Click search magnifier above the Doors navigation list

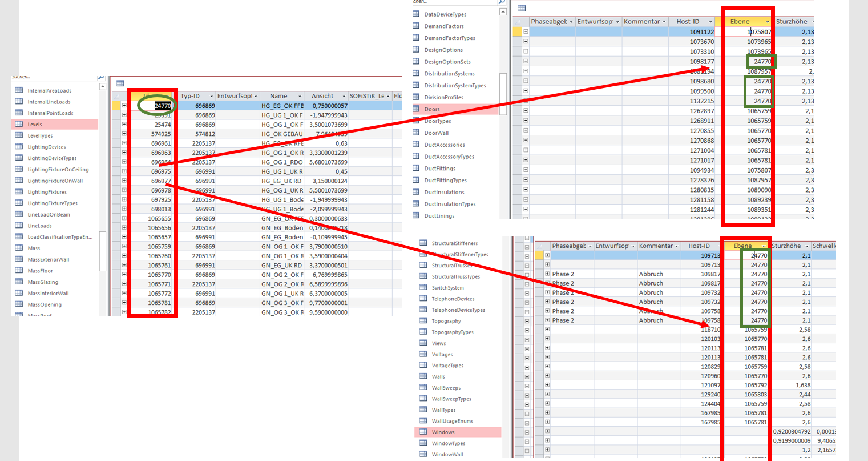point(502,2)
